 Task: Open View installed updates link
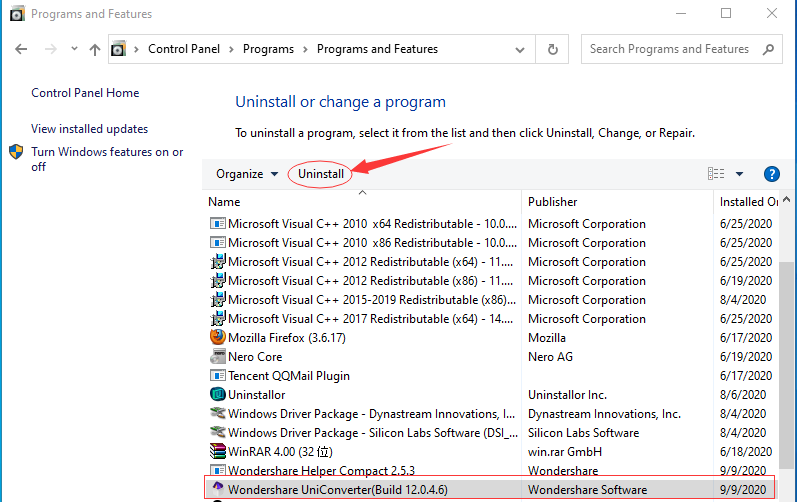tap(89, 129)
